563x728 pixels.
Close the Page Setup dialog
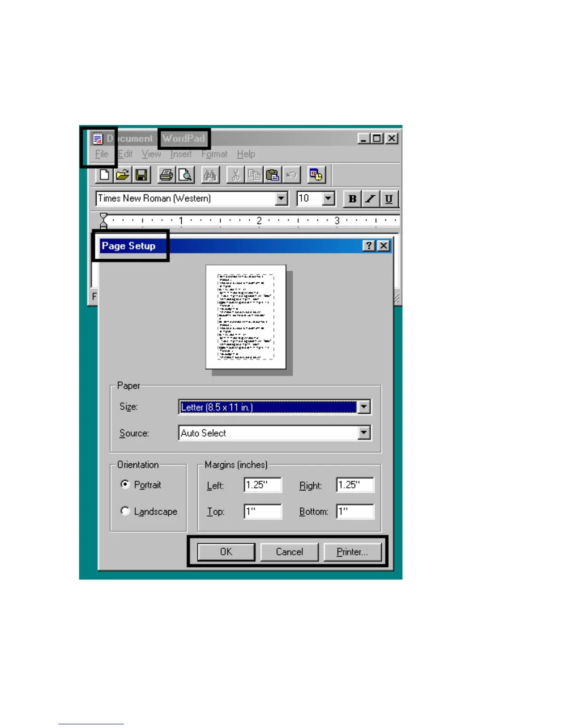click(x=384, y=245)
